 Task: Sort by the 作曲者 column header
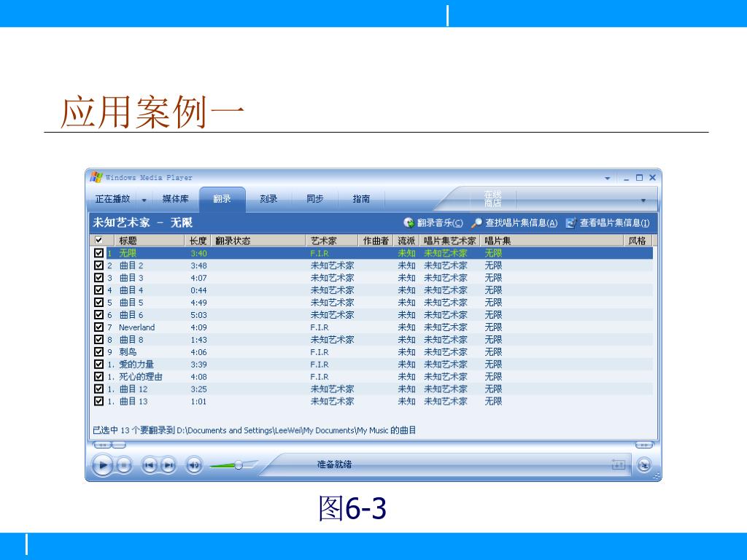coord(376,241)
